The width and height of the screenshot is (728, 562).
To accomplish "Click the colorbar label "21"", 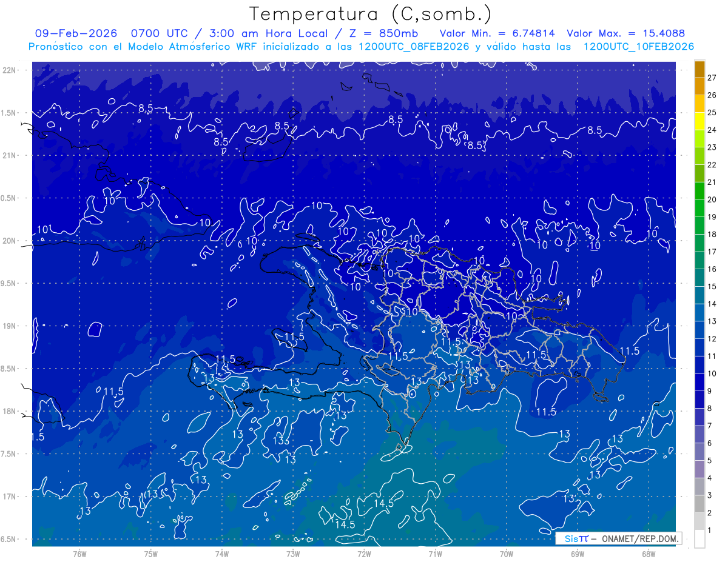I will [712, 182].
